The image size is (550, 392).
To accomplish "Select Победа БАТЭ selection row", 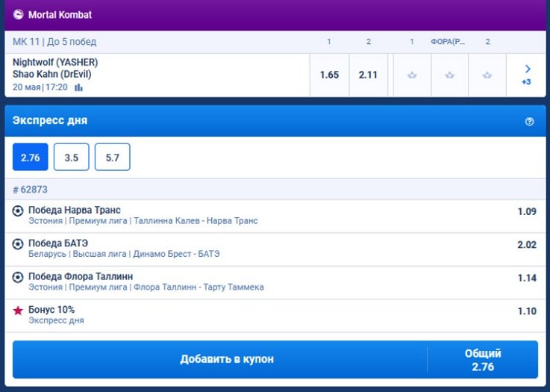I will [x=275, y=249].
